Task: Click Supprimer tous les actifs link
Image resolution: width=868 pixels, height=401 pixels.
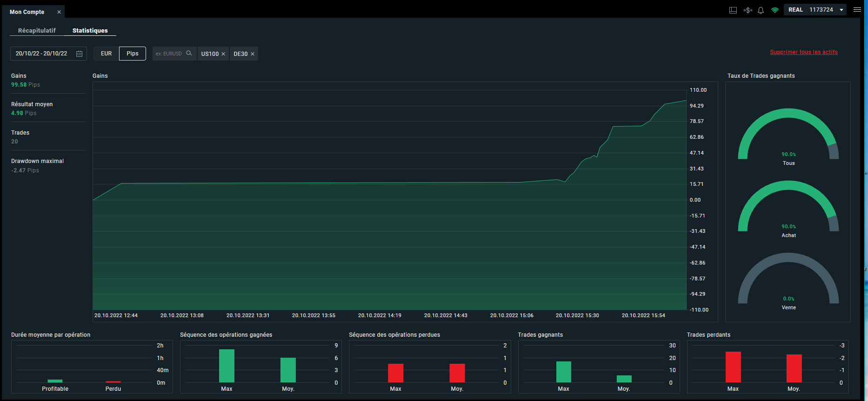Action: pyautogui.click(x=804, y=52)
